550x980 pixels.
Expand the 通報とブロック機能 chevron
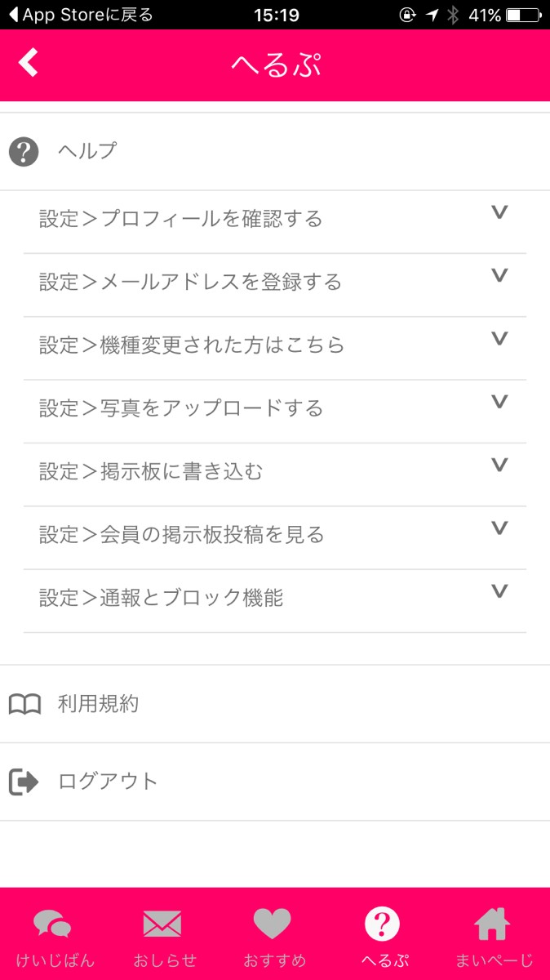tap(499, 591)
